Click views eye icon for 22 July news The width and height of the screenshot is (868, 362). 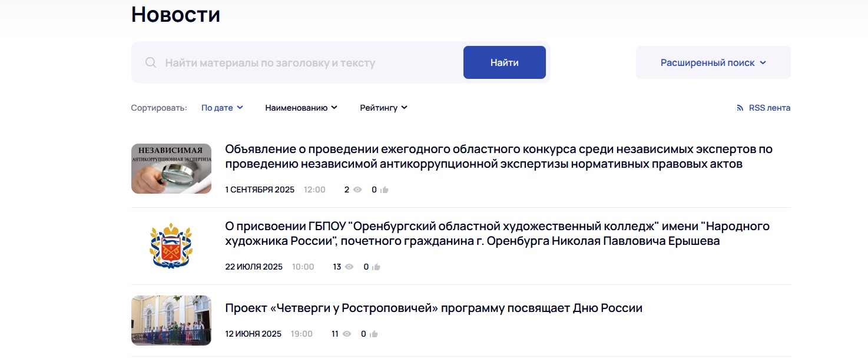(x=349, y=267)
